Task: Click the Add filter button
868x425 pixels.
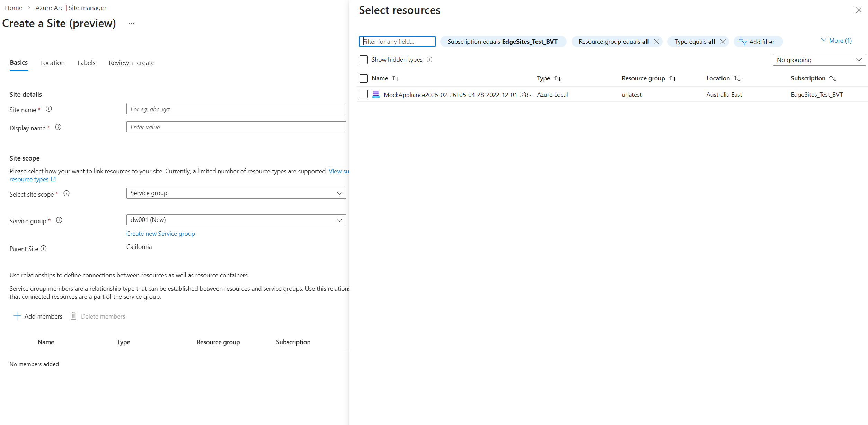Action: point(758,42)
